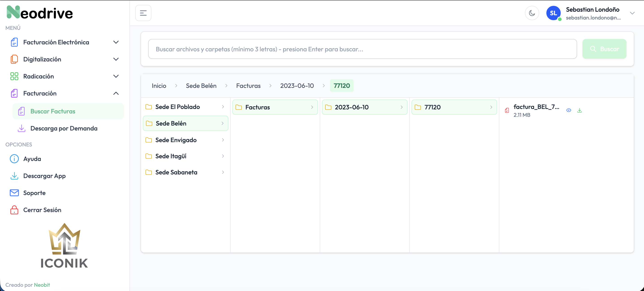Open Ayuda help option
The height and width of the screenshot is (291, 644).
[x=32, y=159]
